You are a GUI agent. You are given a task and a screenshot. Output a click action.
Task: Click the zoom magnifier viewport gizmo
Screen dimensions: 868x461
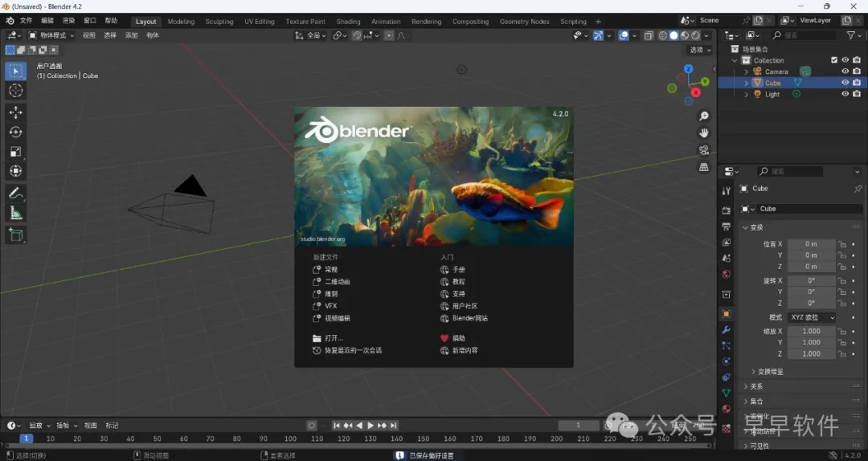click(703, 116)
